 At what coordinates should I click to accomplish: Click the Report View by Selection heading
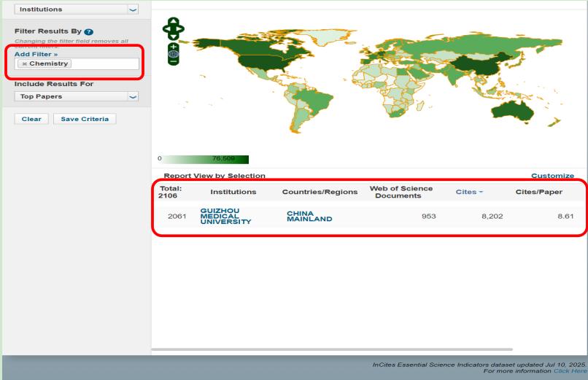pyautogui.click(x=214, y=176)
